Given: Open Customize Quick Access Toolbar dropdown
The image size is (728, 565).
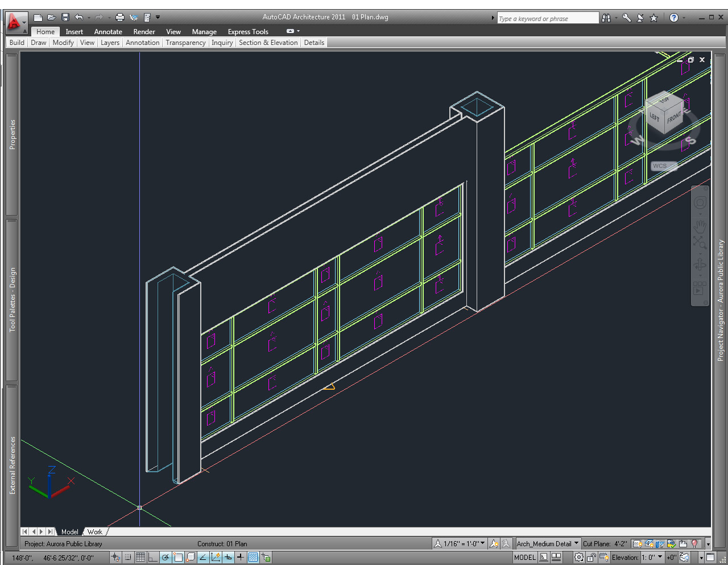Looking at the screenshot, I should point(158,18).
